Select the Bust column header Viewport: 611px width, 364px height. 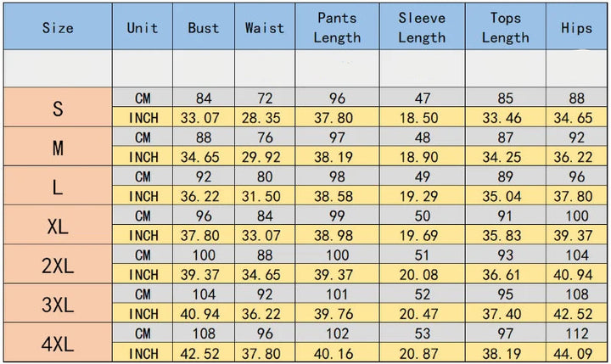204,27
